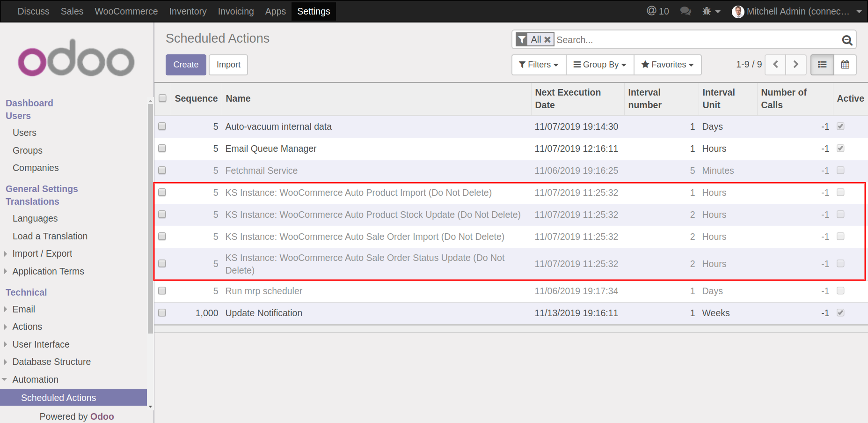Select the Email Queue Manager row checkbox
868x423 pixels.
[x=162, y=148]
